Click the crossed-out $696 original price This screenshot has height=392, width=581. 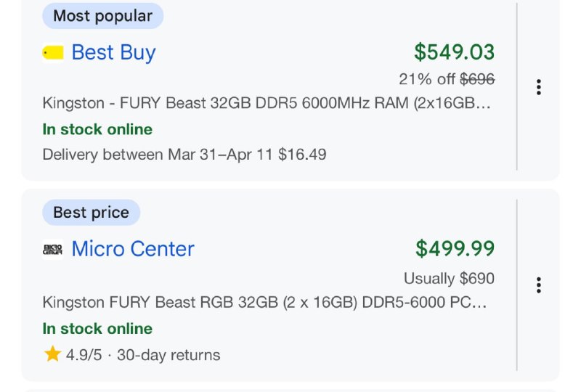477,79
